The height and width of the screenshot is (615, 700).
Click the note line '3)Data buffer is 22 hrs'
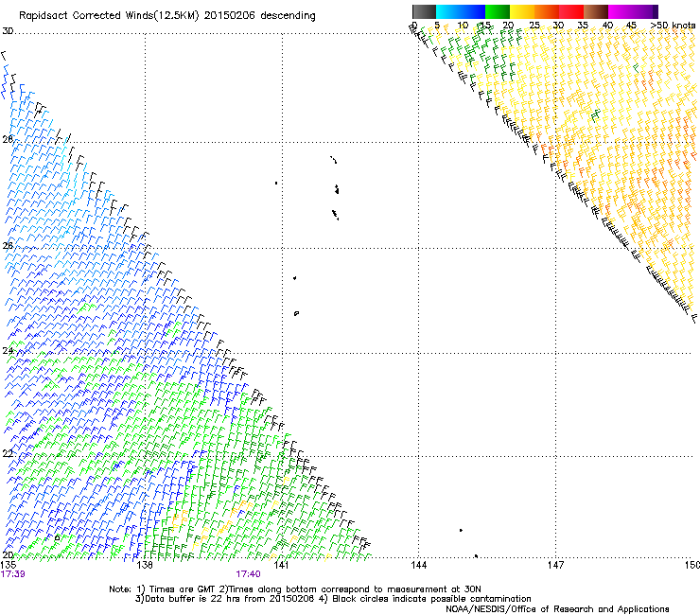[x=333, y=599]
